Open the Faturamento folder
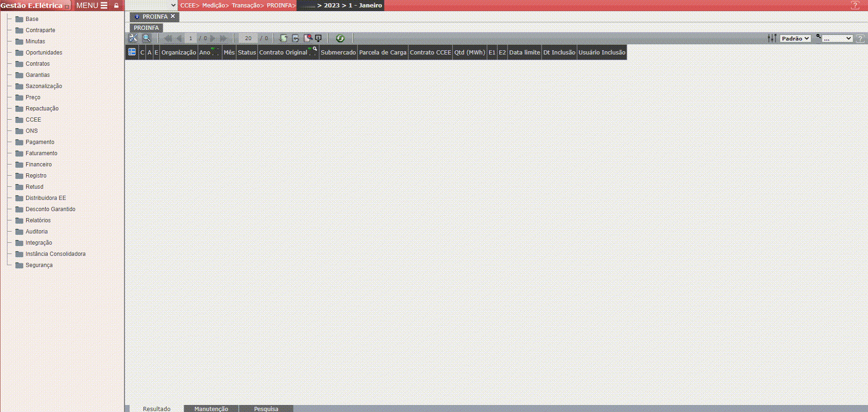This screenshot has width=868, height=412. [x=41, y=153]
